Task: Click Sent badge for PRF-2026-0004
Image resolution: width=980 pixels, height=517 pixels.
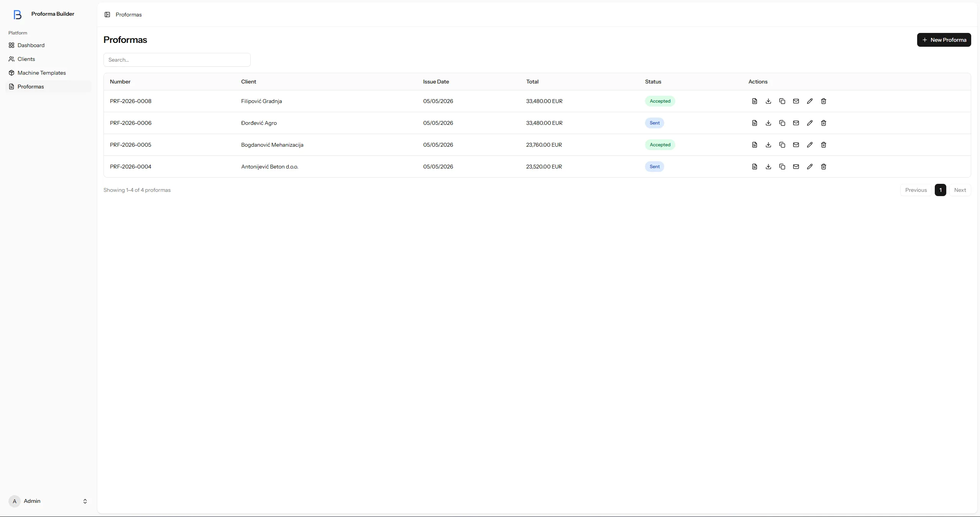Action: [654, 167]
